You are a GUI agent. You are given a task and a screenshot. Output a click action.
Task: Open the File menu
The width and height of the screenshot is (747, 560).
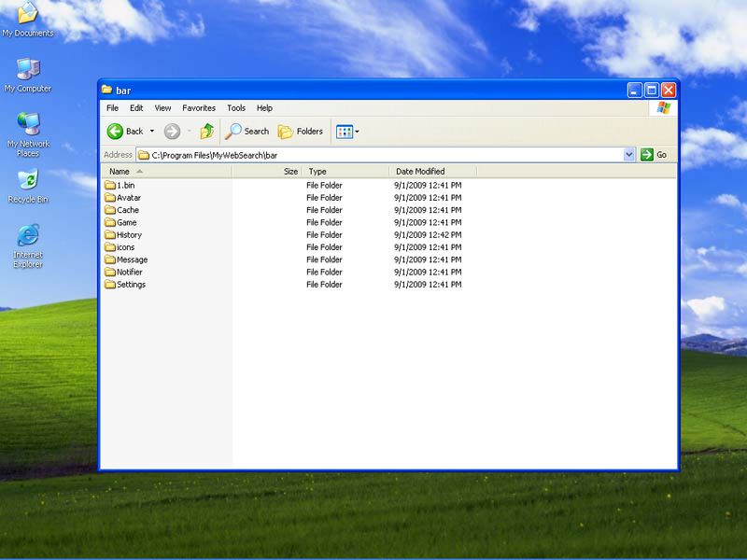[112, 108]
